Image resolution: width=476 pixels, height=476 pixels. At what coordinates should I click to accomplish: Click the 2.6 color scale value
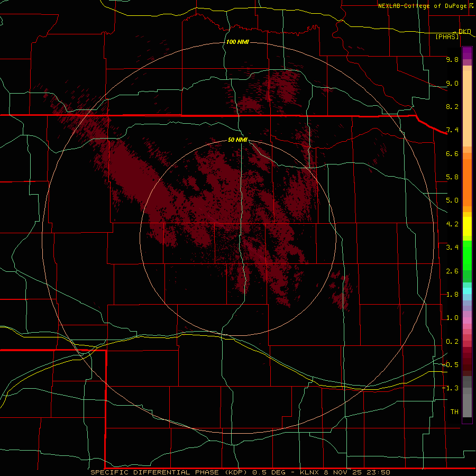[452, 271]
